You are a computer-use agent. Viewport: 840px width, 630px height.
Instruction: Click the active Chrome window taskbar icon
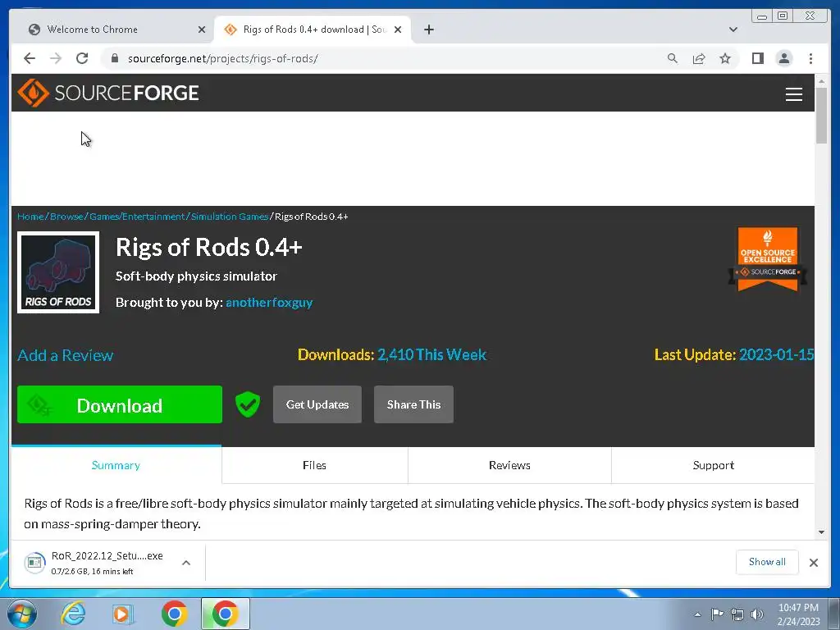[x=225, y=614]
